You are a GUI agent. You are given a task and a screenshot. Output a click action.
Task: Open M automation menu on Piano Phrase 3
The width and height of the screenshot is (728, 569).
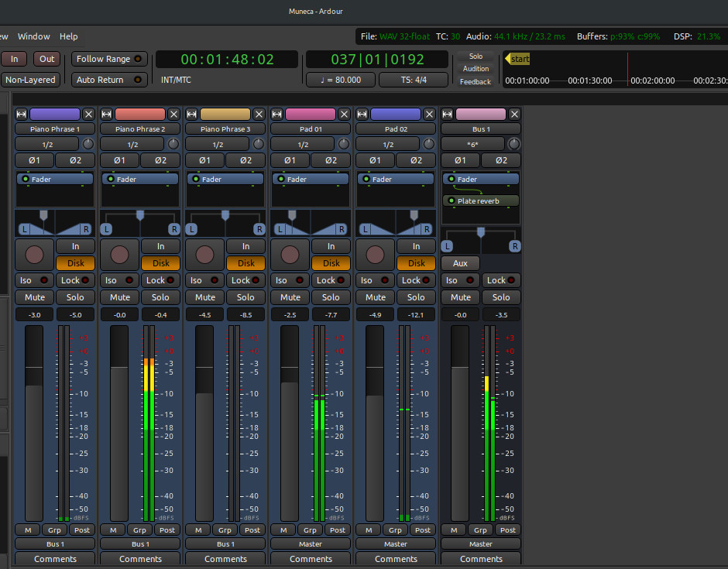pyautogui.click(x=198, y=530)
